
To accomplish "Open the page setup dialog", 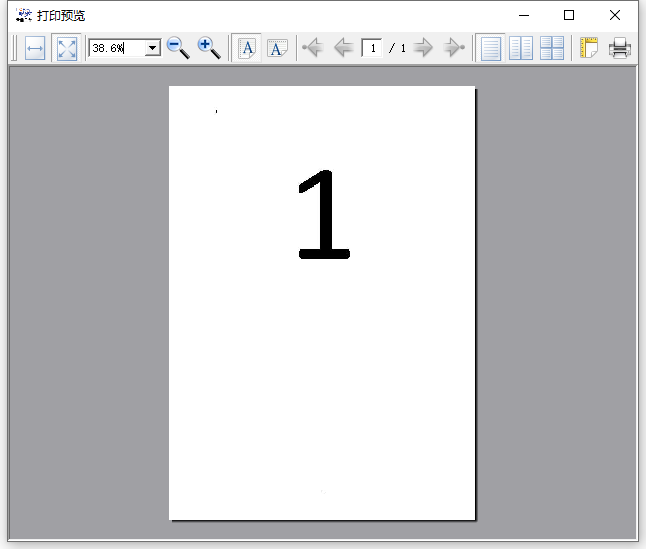I will (x=589, y=48).
